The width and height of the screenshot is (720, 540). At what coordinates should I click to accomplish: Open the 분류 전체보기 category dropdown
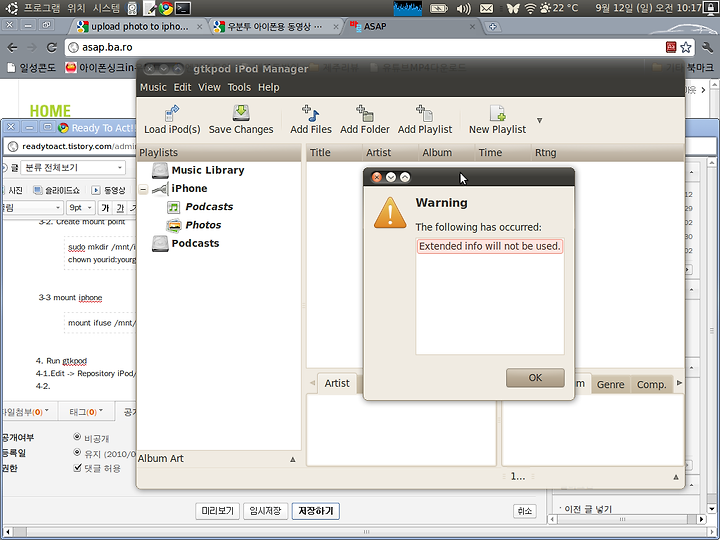coord(73,168)
